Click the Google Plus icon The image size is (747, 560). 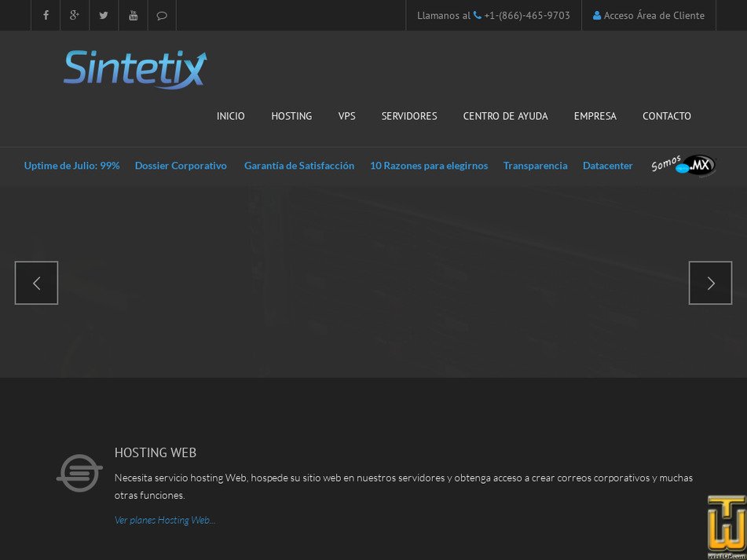pos(75,15)
